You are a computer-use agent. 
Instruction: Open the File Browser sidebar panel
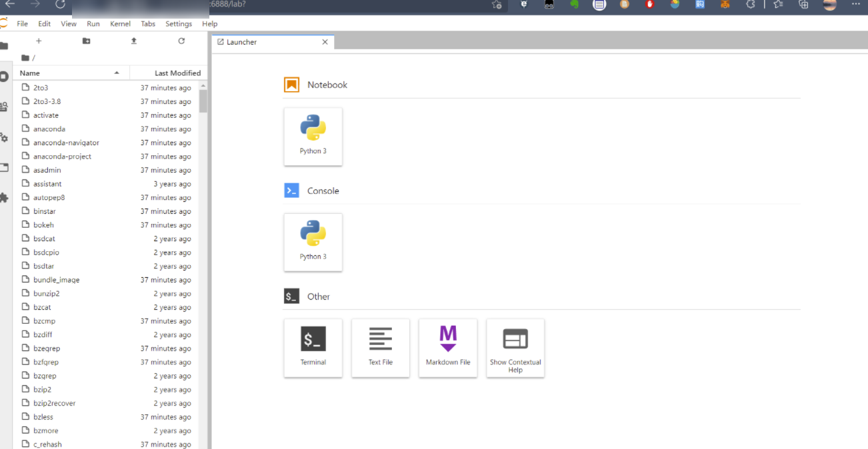[x=4, y=46]
